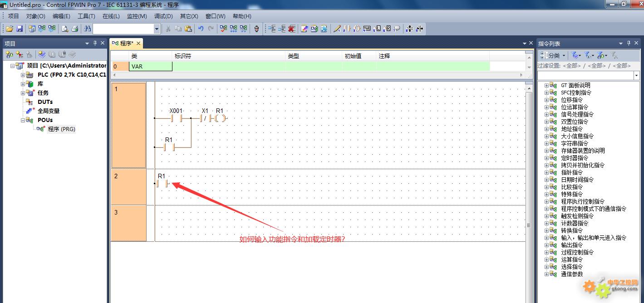Click the red-check Compile icon in the toolbar
Screen dimensions: 644x303
click(x=223, y=29)
